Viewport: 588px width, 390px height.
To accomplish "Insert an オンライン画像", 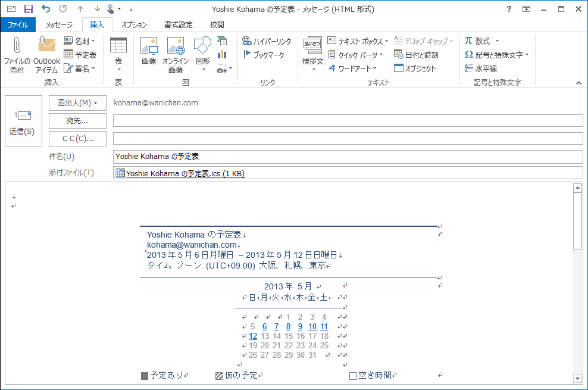I will (x=176, y=55).
